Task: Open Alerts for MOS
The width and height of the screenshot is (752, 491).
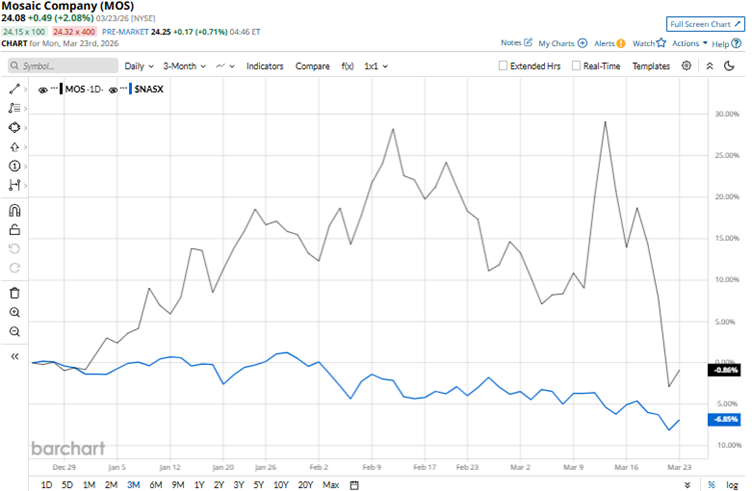Action: coord(610,43)
